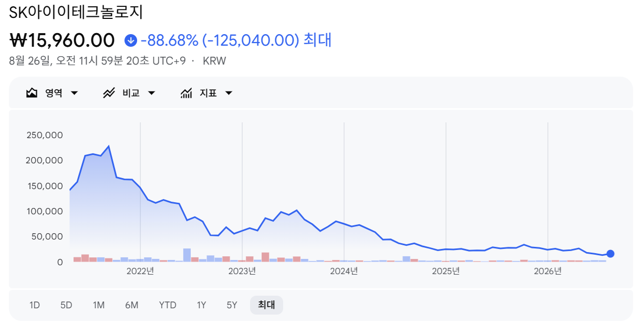Click the -88.68% change text
Screen dimensions: 644x323
[x=170, y=40]
